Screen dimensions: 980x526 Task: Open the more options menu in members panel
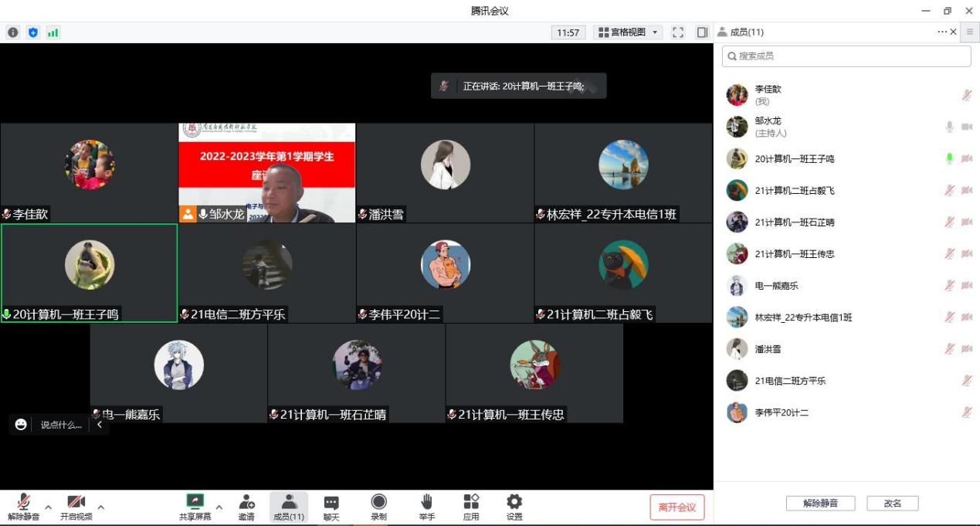(x=942, y=32)
